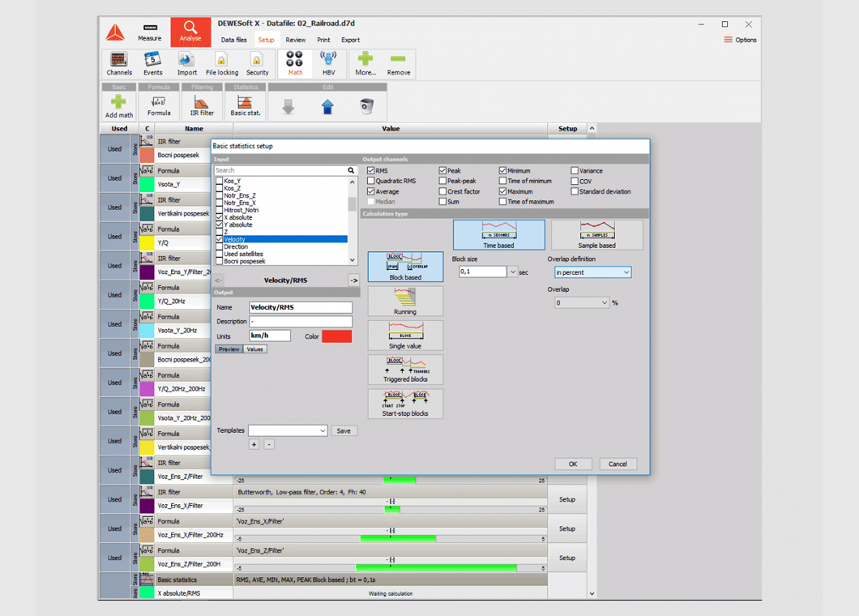The width and height of the screenshot is (859, 616).
Task: Open the Print tab
Action: (324, 40)
